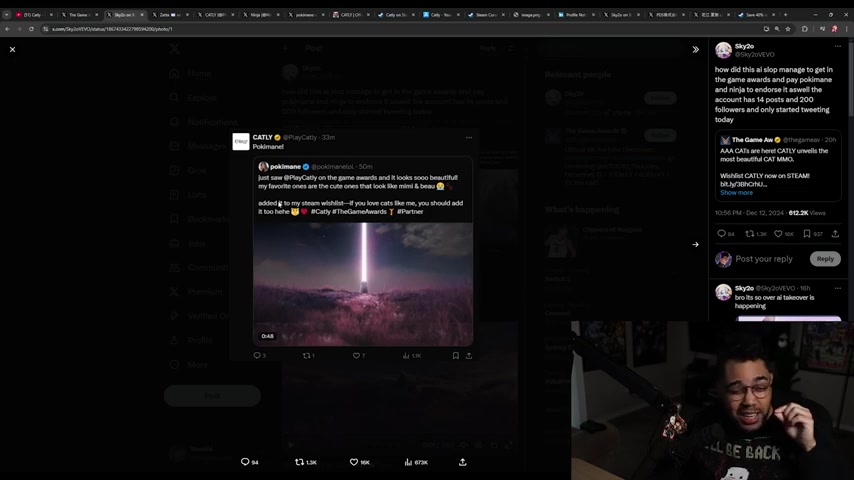
Task: Click the share icon in side panel
Action: 835,234
